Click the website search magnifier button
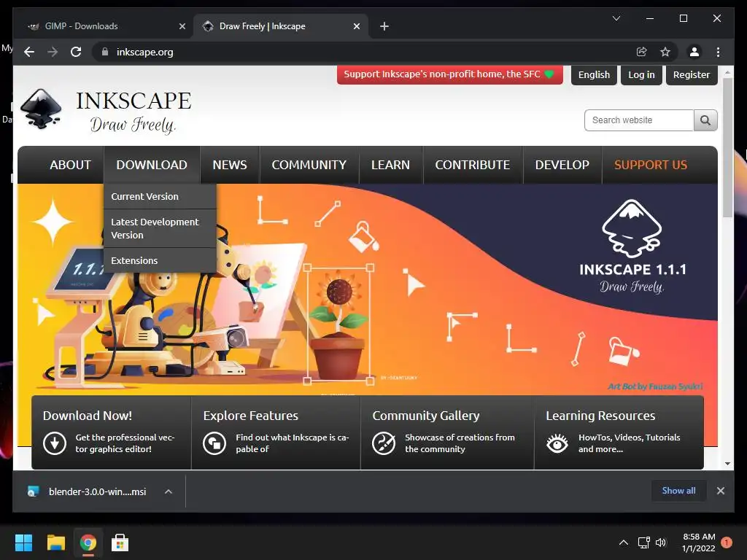 click(x=705, y=120)
